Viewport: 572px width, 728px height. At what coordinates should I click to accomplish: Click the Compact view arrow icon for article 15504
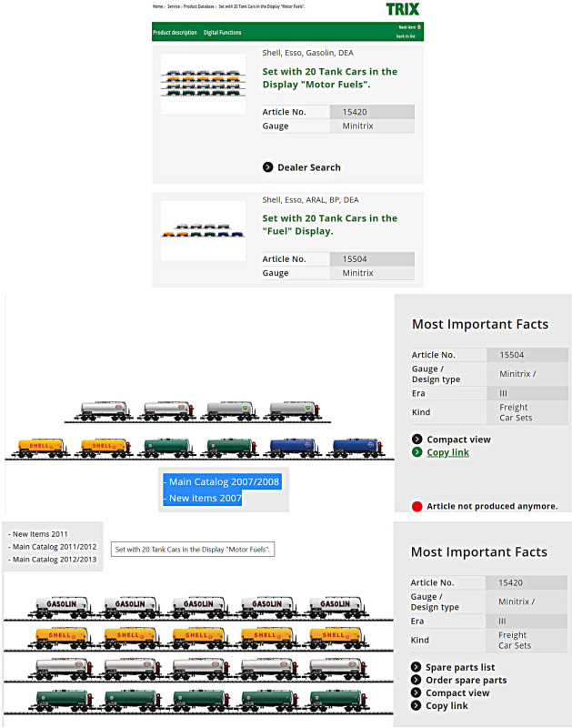417,440
